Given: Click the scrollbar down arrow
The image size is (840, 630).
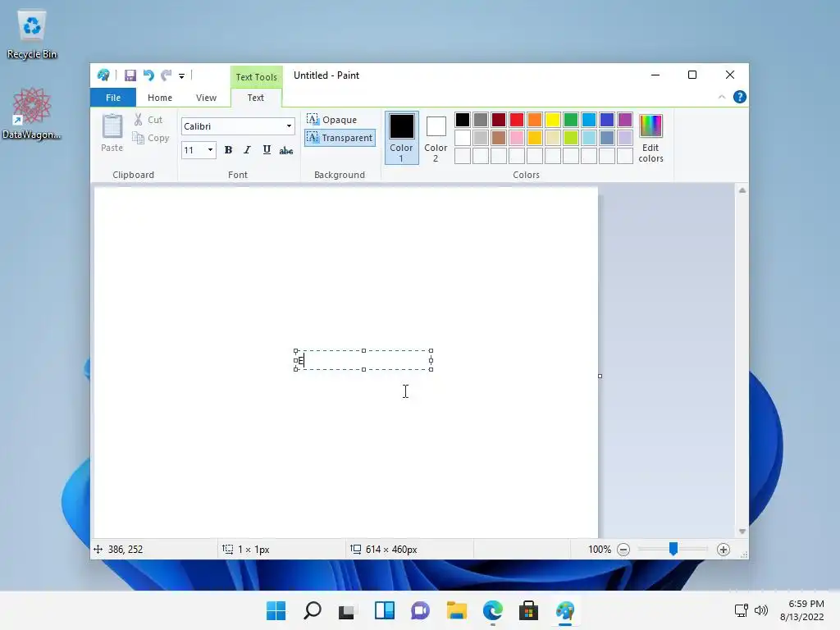Looking at the screenshot, I should click(742, 532).
